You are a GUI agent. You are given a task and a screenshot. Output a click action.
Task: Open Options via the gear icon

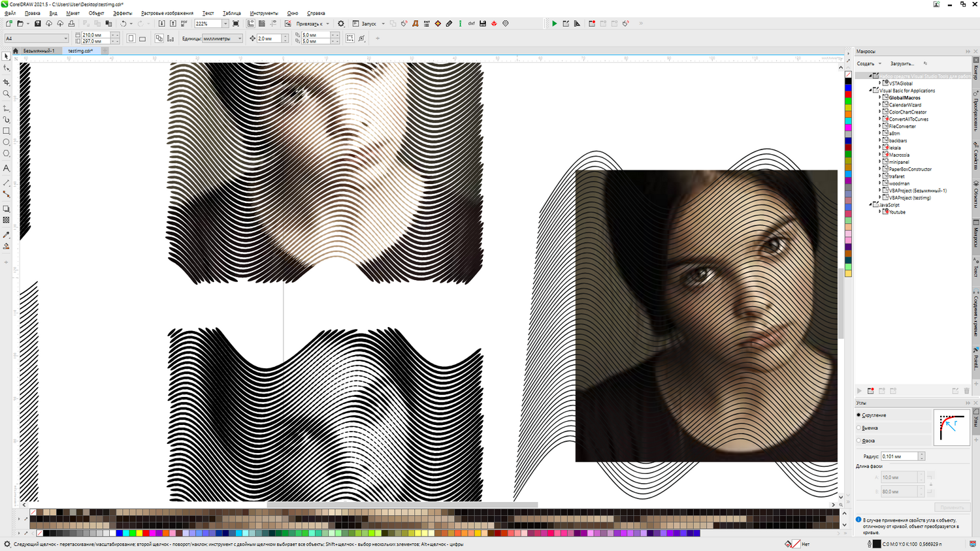(341, 24)
